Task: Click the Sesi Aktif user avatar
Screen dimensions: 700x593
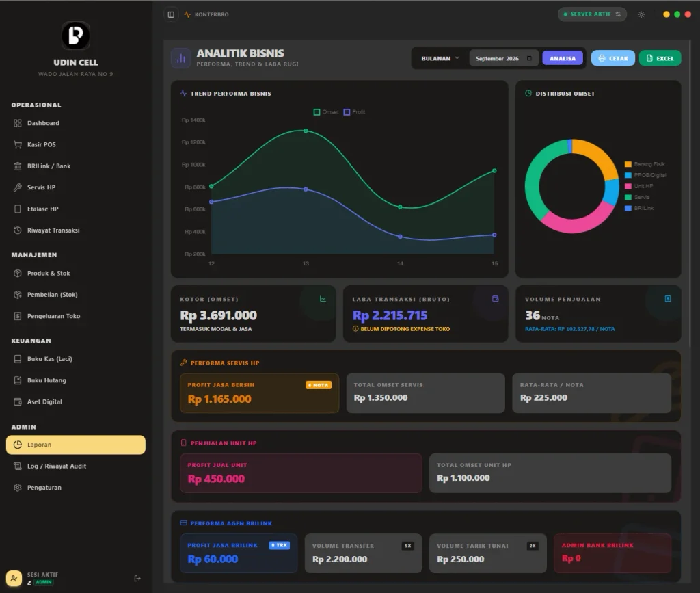Action: [14, 578]
